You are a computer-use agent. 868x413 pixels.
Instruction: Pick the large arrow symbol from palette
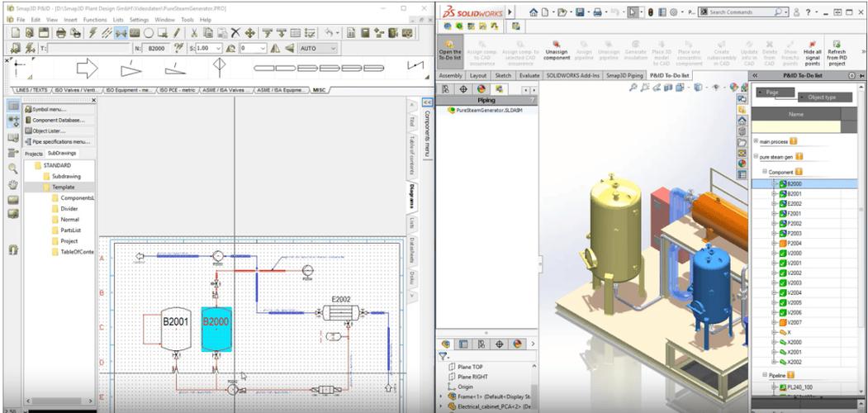tap(86, 67)
